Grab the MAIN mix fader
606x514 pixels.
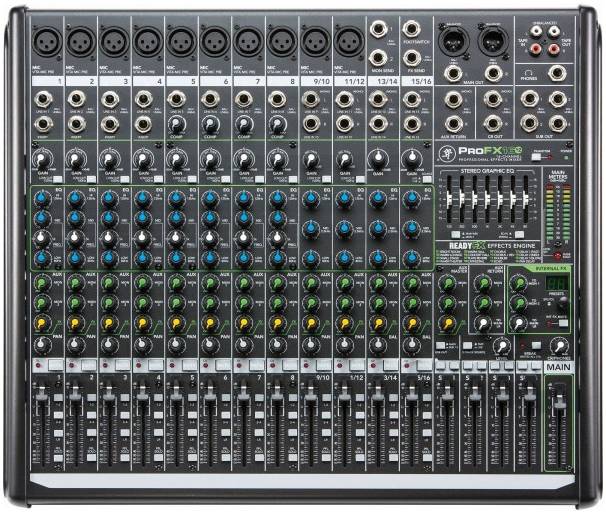pyautogui.click(x=559, y=401)
